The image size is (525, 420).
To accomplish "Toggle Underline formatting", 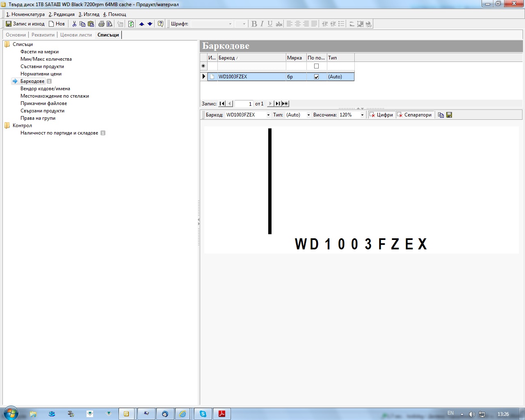I will click(x=270, y=24).
